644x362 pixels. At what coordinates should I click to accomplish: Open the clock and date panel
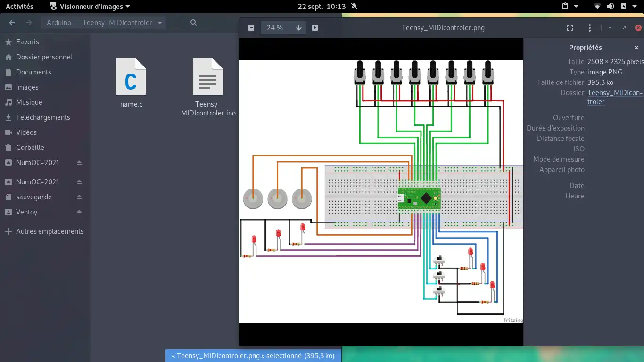click(x=322, y=7)
